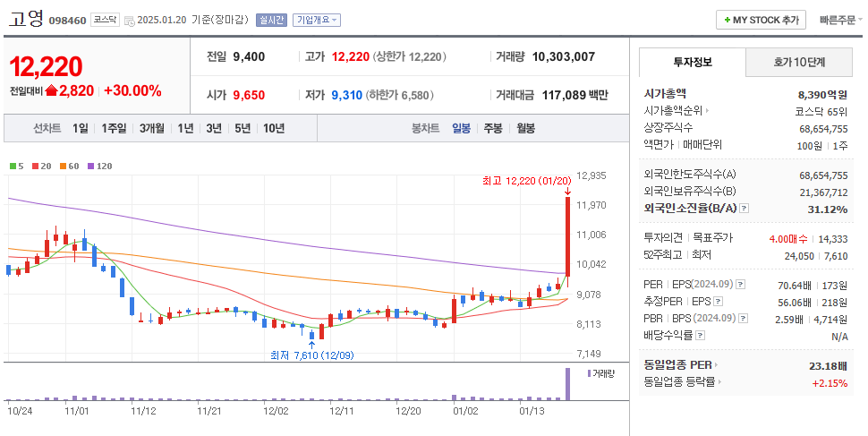Viewport: 868px width, 436px height.
Task: Click the arrow next to 시가총액순위
Action: pos(708,111)
